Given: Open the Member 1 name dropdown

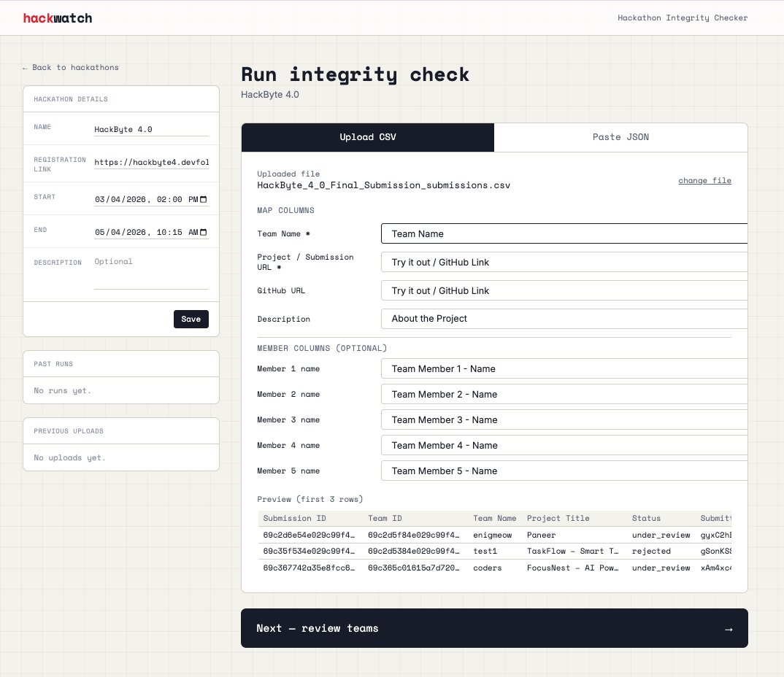Looking at the screenshot, I should [564, 368].
